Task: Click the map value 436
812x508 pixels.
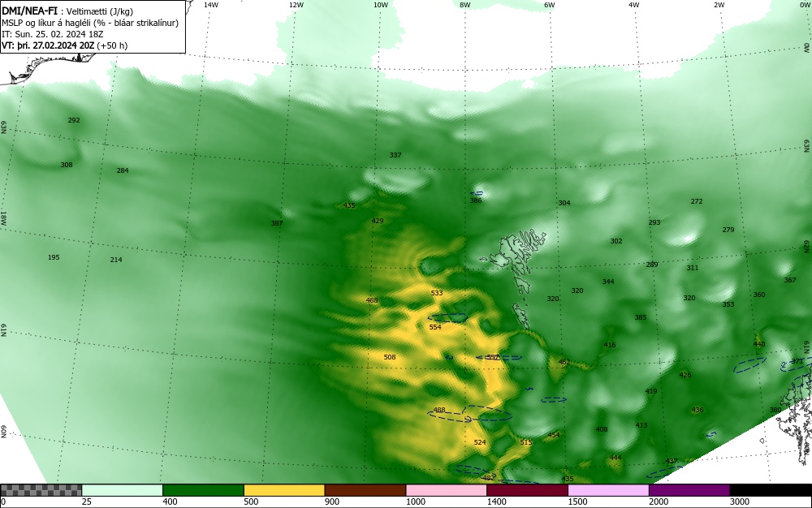Action: click(x=697, y=410)
